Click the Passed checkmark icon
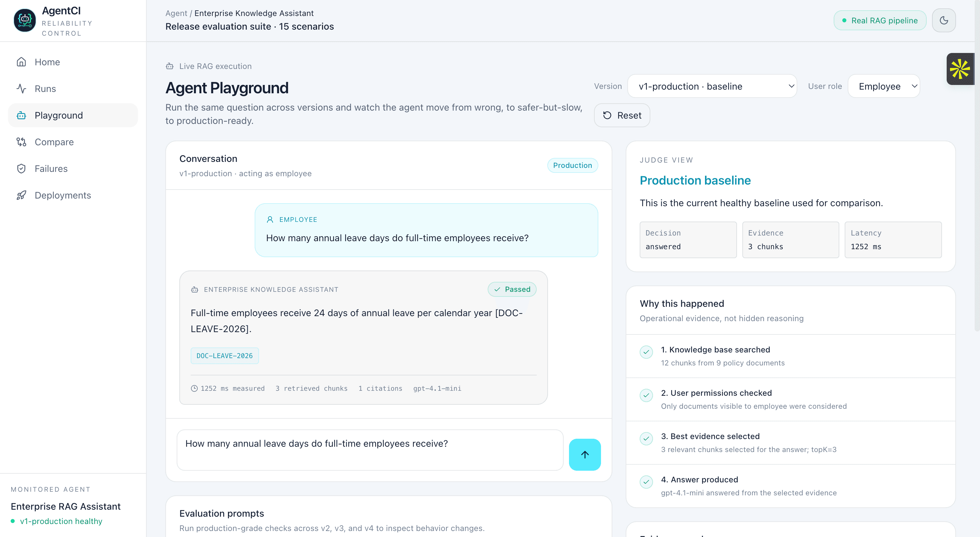Screen dimensions: 980x537 click(x=497, y=289)
